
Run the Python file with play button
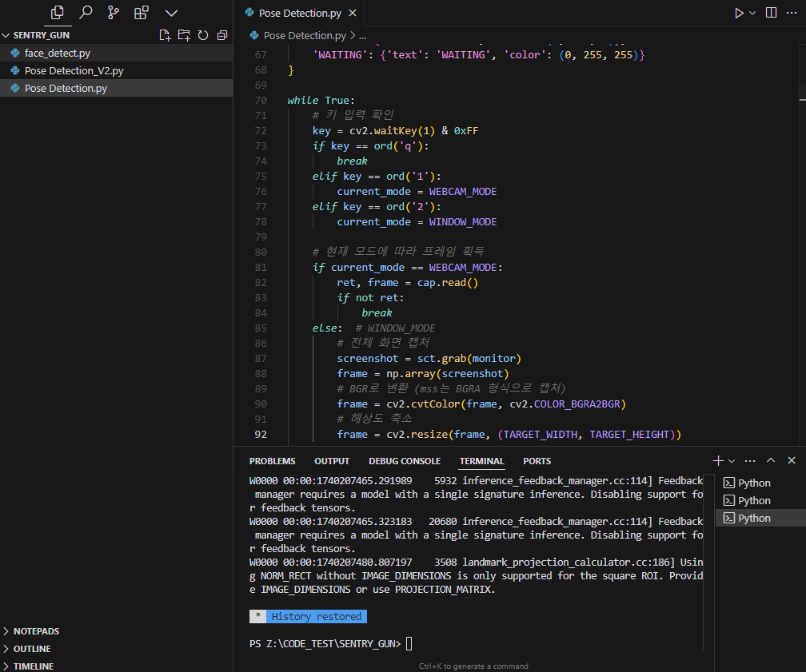[739, 13]
